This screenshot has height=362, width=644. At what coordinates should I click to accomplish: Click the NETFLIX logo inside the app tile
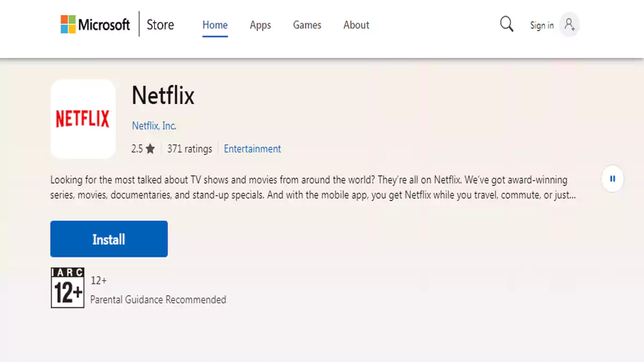(x=83, y=119)
